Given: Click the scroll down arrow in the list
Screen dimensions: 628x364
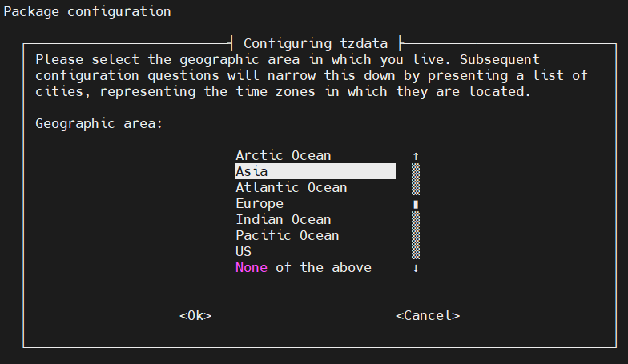Looking at the screenshot, I should coord(416,268).
